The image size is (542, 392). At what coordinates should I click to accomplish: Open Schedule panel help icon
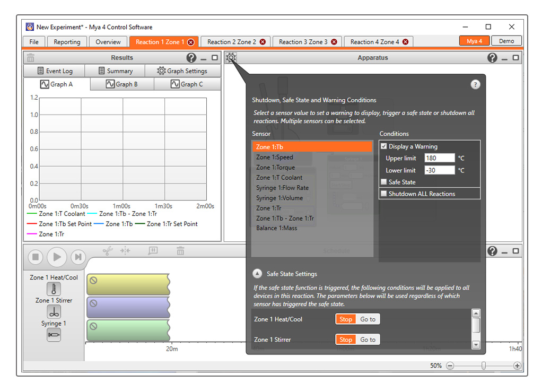(492, 251)
